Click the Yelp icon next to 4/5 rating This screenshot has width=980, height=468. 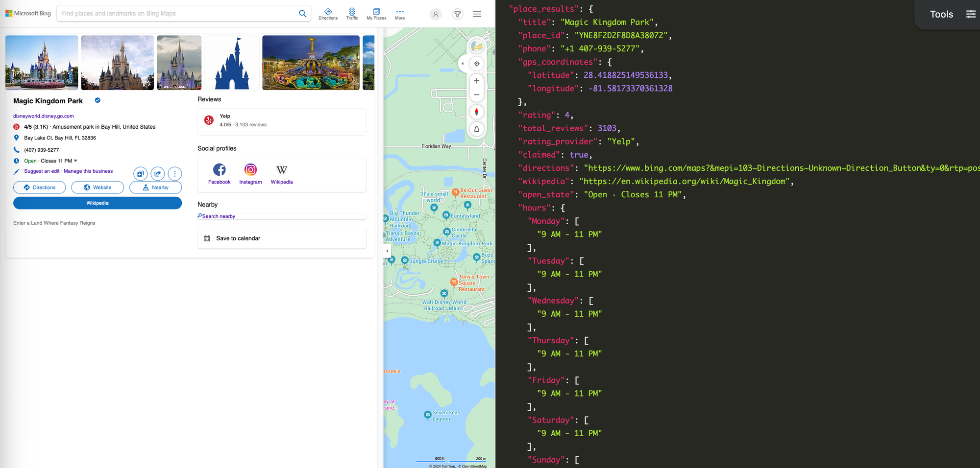click(x=16, y=127)
